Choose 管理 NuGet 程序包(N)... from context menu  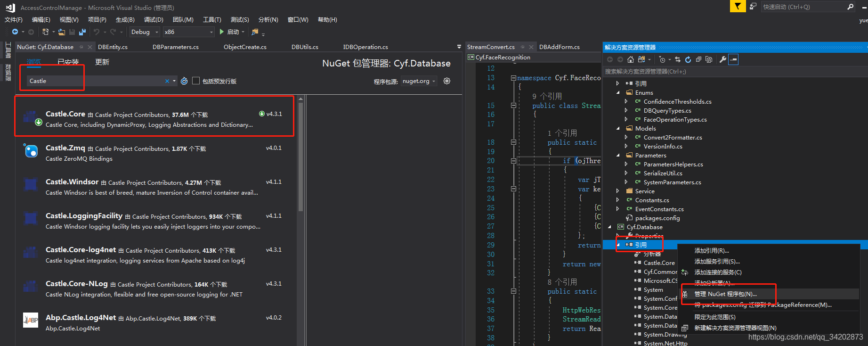coord(726,294)
